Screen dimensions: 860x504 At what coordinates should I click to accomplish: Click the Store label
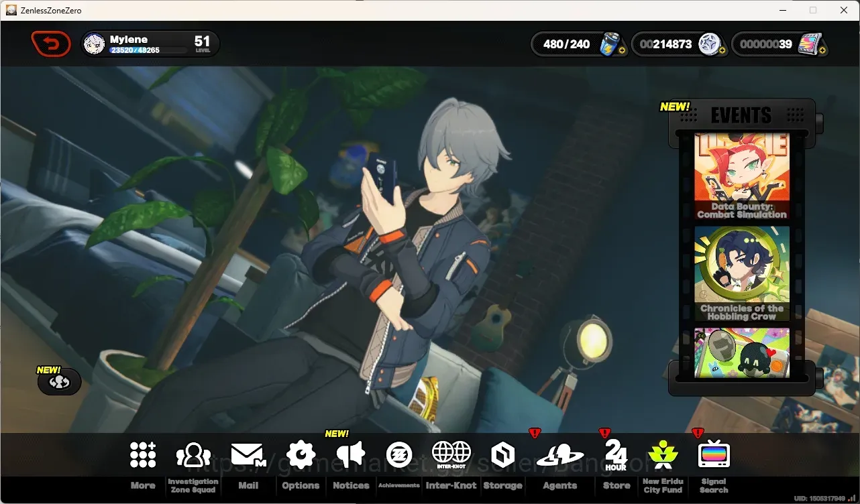pos(616,485)
